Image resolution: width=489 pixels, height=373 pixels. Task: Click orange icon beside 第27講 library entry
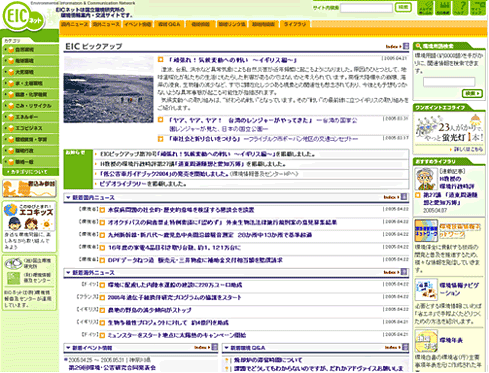pyautogui.click(x=418, y=195)
